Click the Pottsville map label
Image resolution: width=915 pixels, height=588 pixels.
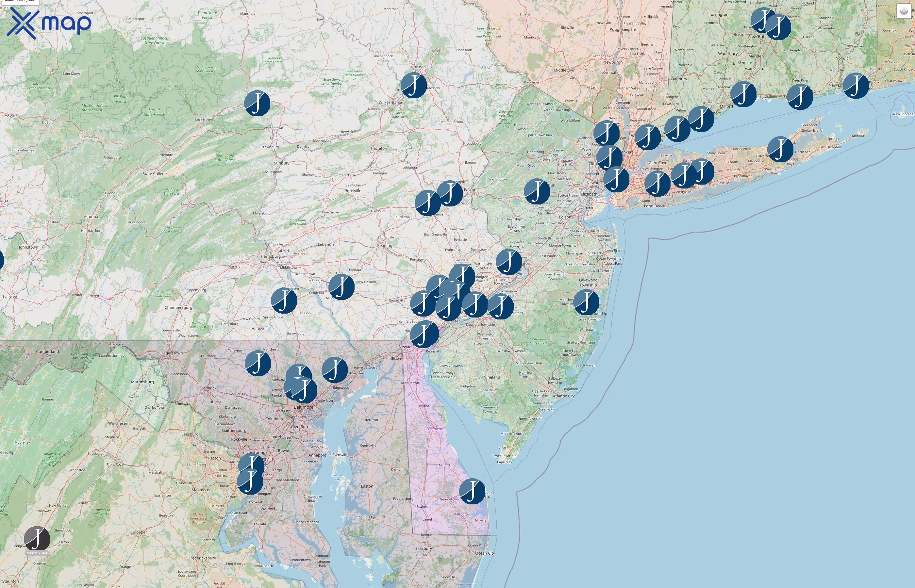pos(353,191)
